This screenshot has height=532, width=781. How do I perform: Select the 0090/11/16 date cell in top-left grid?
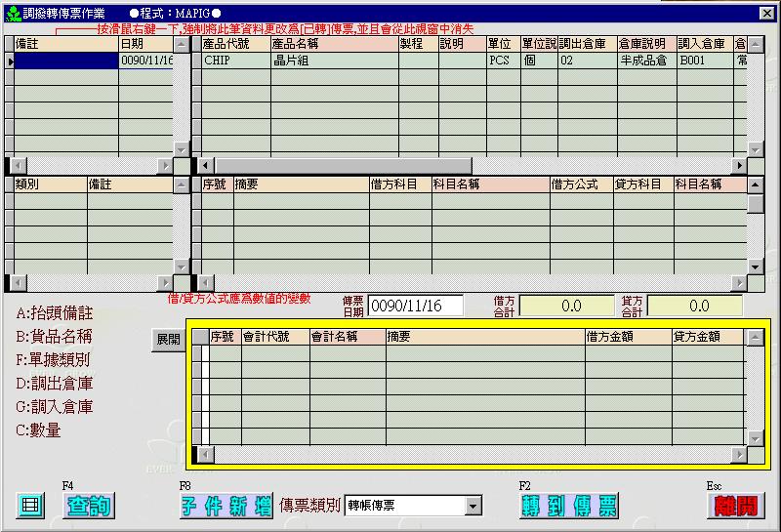[145, 61]
